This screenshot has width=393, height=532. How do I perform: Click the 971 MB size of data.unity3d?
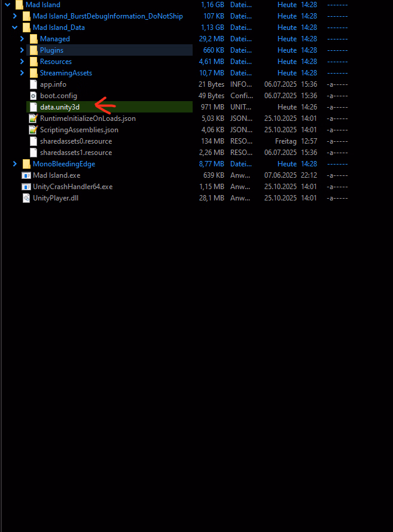tap(212, 107)
